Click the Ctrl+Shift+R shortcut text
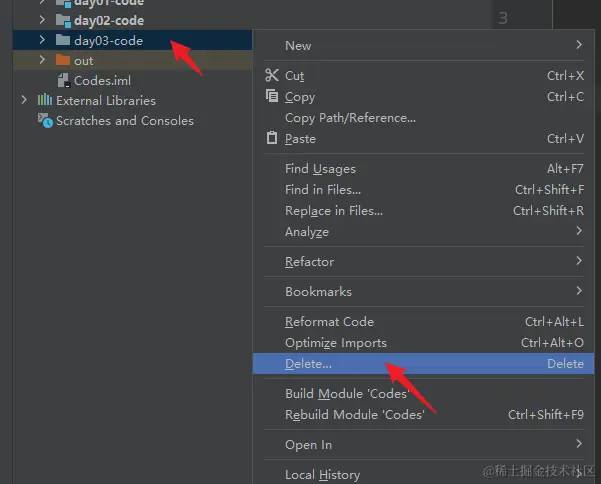 (548, 210)
